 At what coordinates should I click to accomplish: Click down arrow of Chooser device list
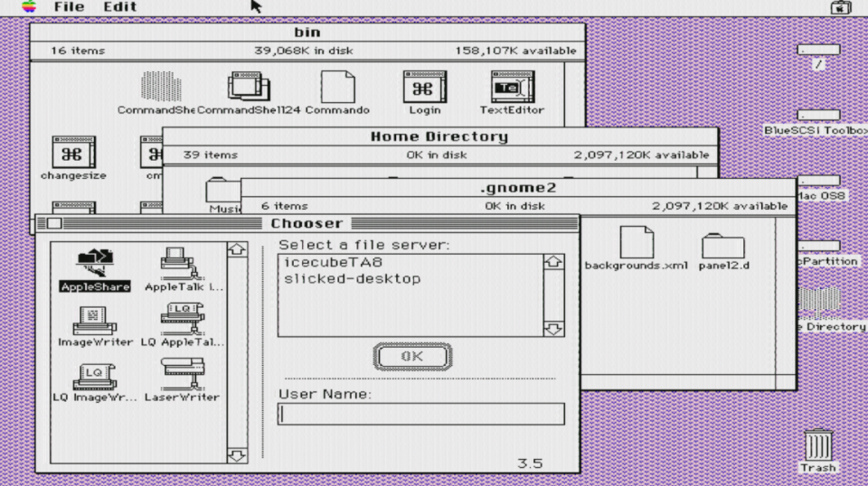point(237,455)
